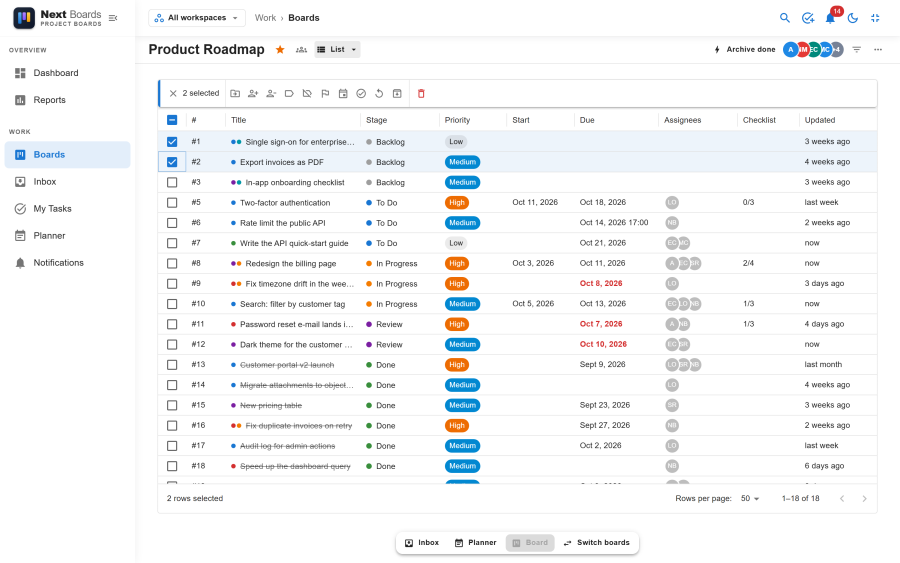The image size is (900, 563).
Task: Click the Archive done button
Action: tap(744, 49)
